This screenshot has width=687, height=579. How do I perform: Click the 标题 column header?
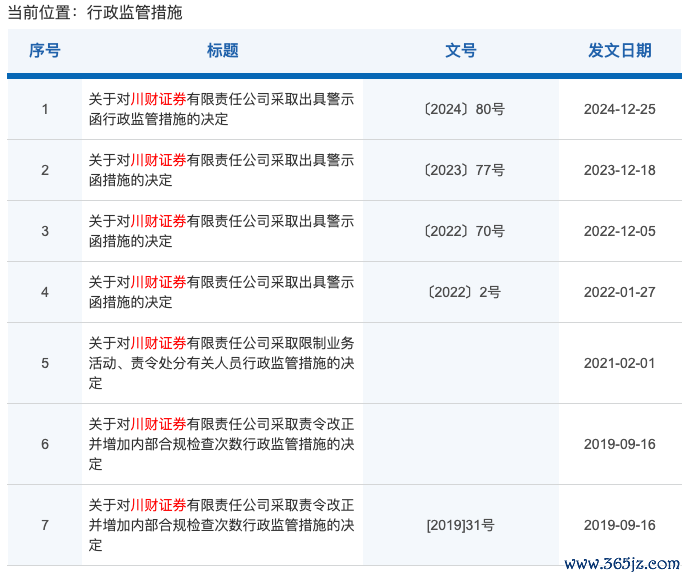click(223, 51)
